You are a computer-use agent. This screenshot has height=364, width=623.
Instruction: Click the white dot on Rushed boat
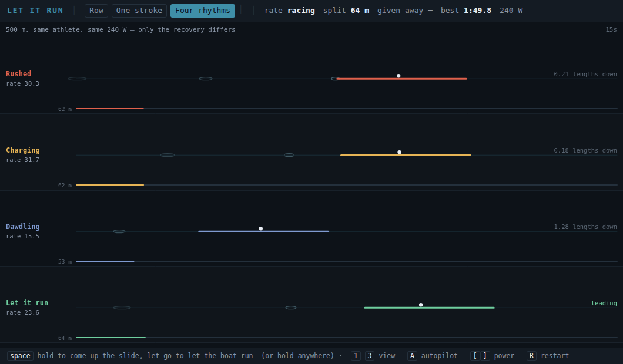398,76
